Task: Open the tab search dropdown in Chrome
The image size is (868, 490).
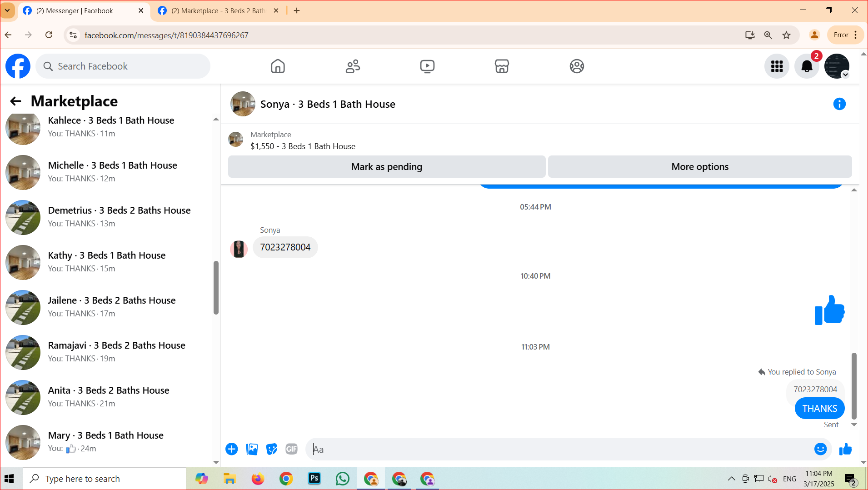Action: pyautogui.click(x=7, y=10)
